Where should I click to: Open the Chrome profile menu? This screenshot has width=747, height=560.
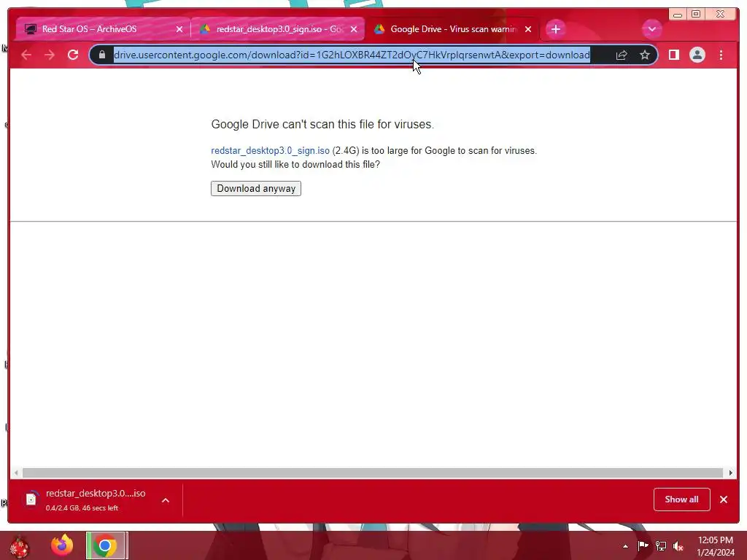pyautogui.click(x=697, y=55)
